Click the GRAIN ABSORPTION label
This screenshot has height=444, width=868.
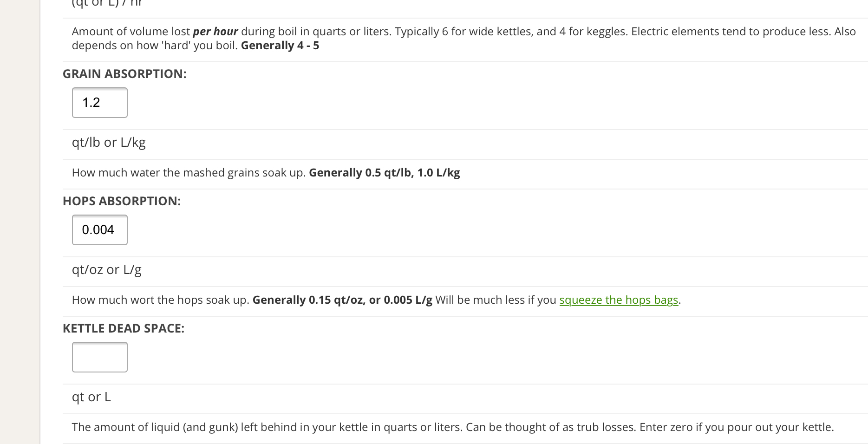tap(124, 74)
